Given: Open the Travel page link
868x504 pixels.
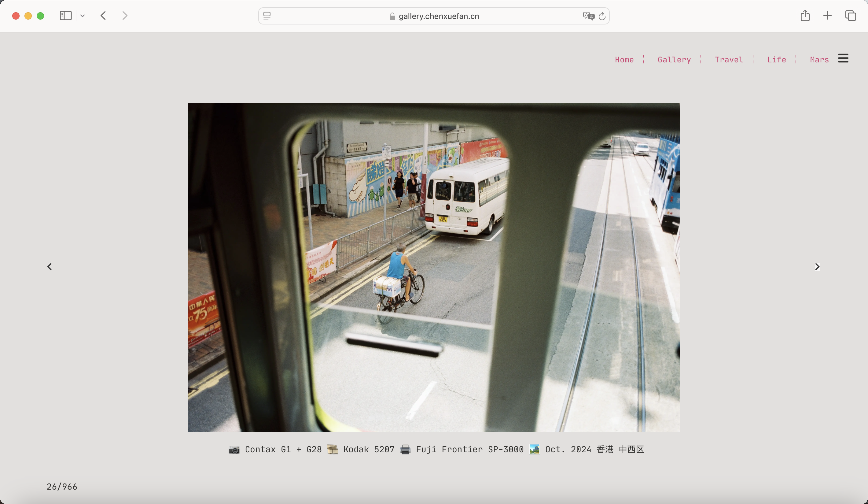Looking at the screenshot, I should click(729, 60).
